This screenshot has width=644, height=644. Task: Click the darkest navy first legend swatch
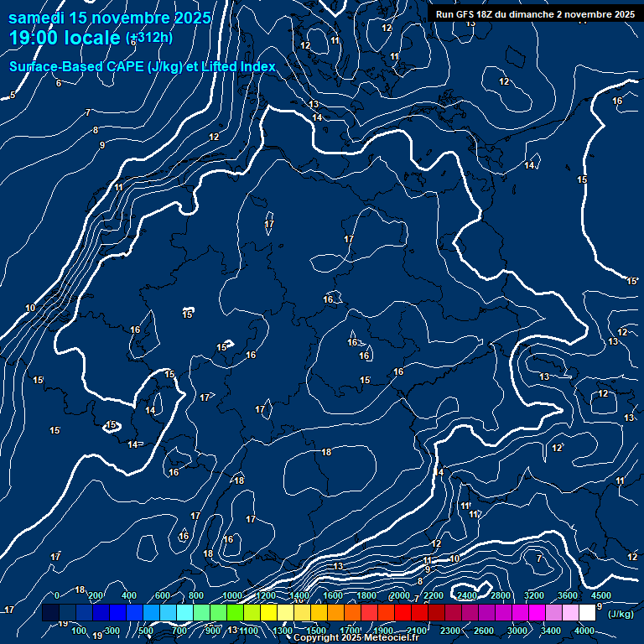50,612
